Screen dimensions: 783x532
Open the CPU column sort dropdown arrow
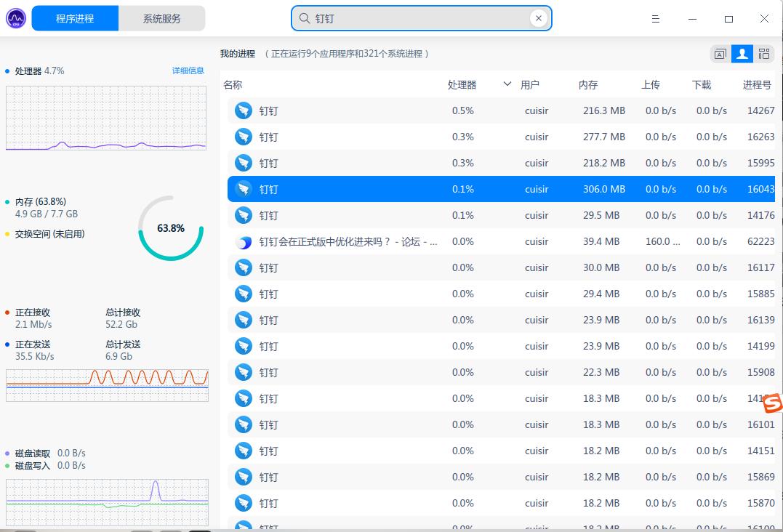point(507,84)
